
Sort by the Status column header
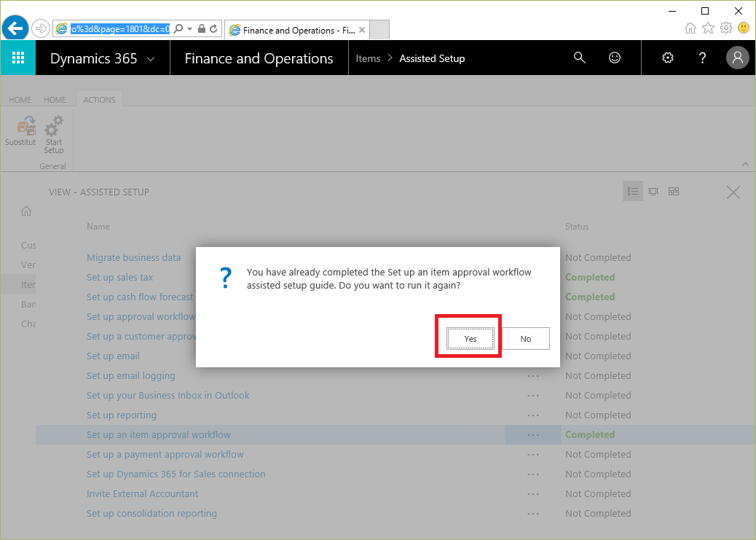(577, 227)
